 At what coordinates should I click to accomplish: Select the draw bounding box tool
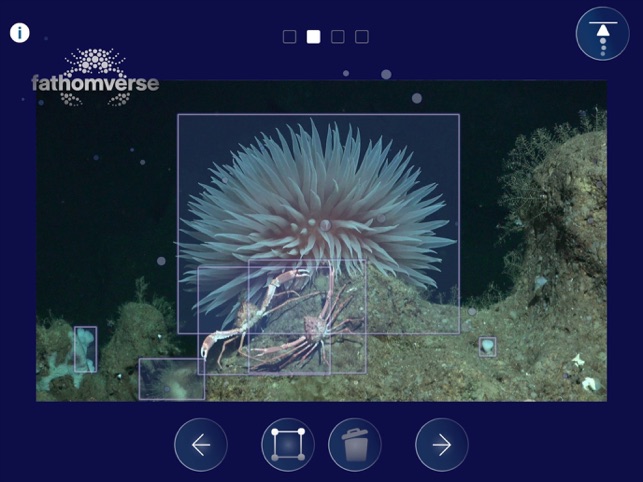(288, 445)
